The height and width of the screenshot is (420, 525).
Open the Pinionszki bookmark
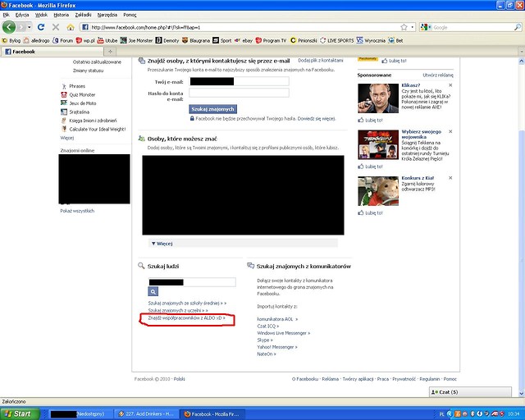pyautogui.click(x=304, y=40)
